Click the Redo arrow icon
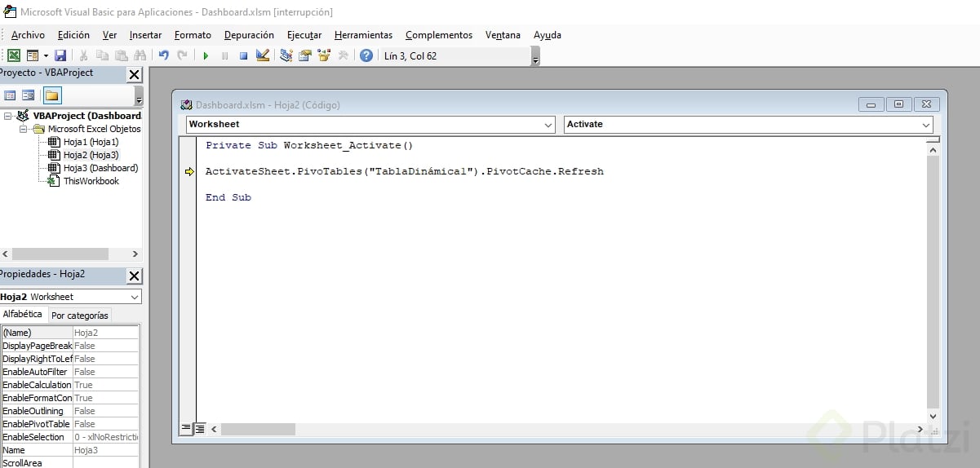 [182, 55]
